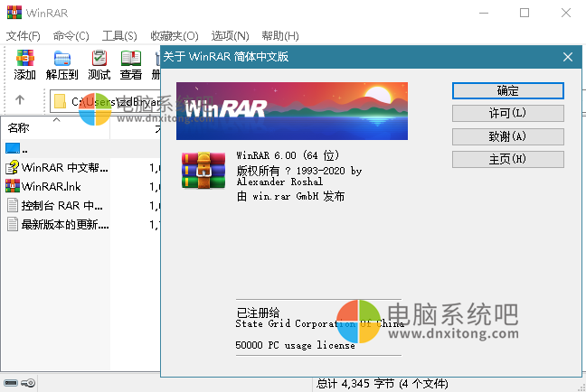This screenshot has width=586, height=392.
Task: Select the WinRAR 中文帮 help file icon
Action: (x=12, y=167)
